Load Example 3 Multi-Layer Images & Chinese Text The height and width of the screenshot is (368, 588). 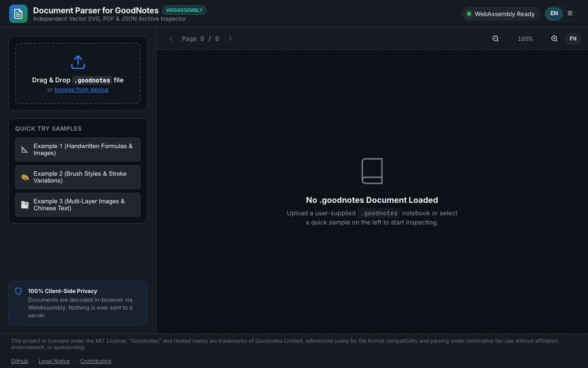78,205
